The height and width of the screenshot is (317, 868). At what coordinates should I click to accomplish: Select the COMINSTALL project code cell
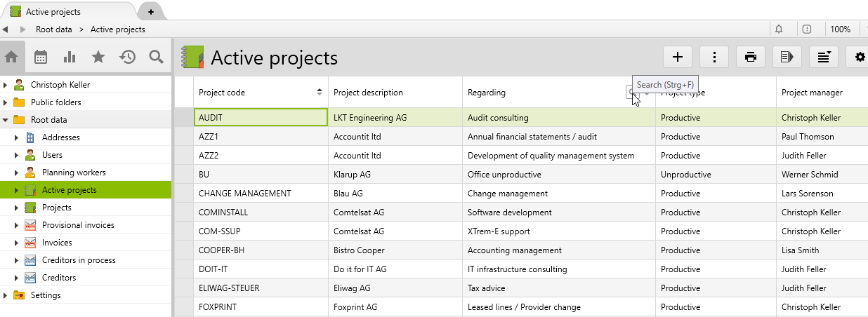(x=260, y=213)
